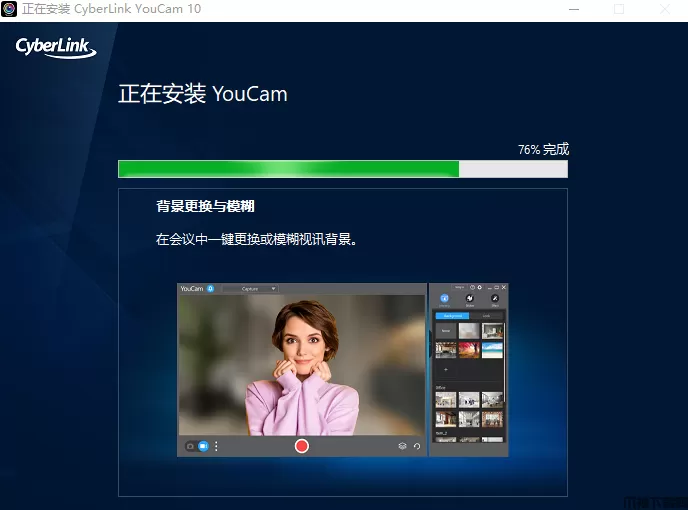Switch to photo camera mode icon
The image size is (688, 510).
coord(190,446)
